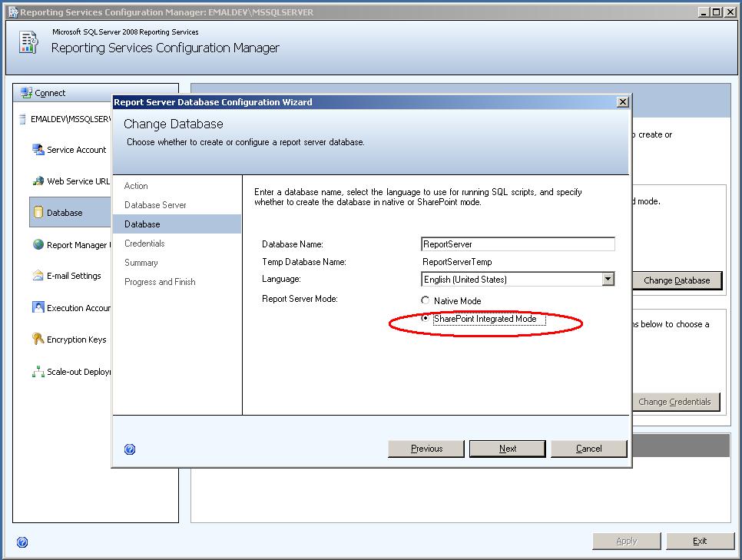Click the Change Database button

point(677,280)
